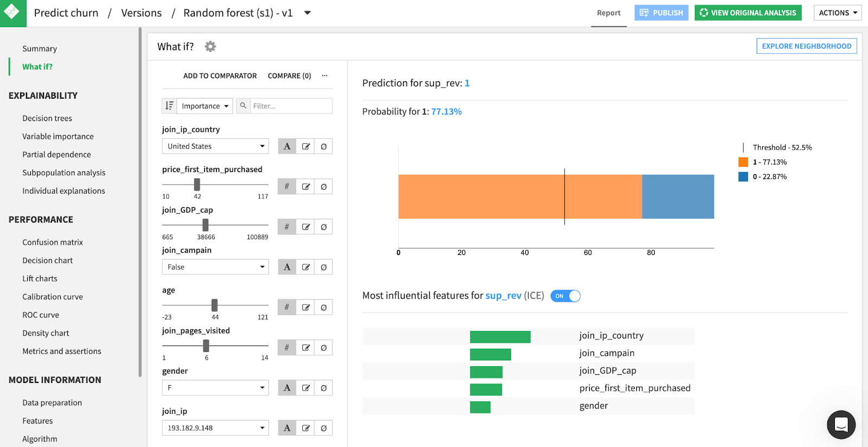
Task: Click the # numeric icon for join_pages_visited
Action: tap(287, 348)
